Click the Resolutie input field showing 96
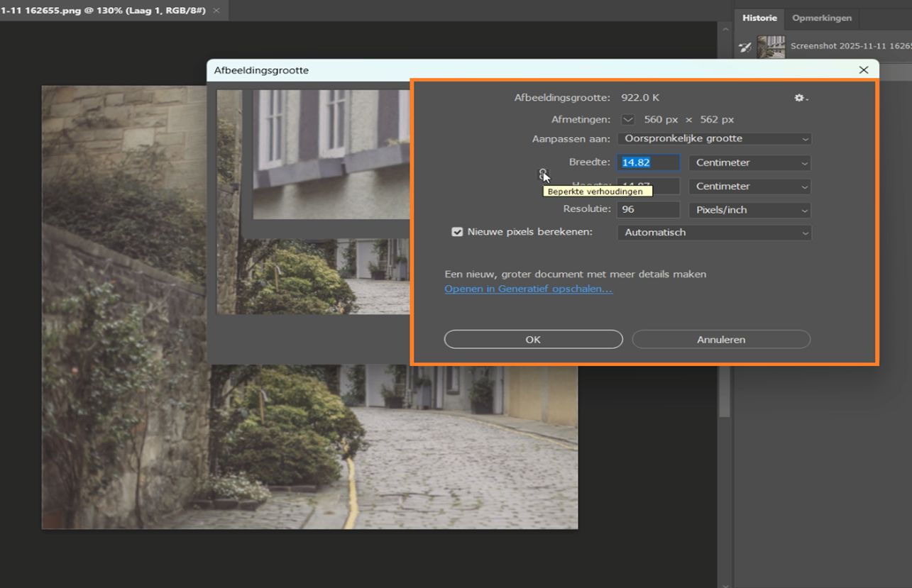Viewport: 912px width, 588px height. (648, 210)
